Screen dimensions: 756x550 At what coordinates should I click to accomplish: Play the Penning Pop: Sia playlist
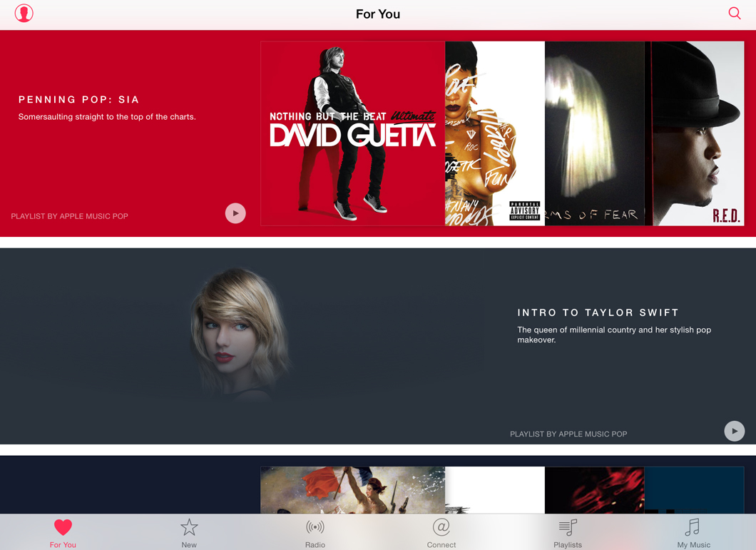click(x=235, y=213)
